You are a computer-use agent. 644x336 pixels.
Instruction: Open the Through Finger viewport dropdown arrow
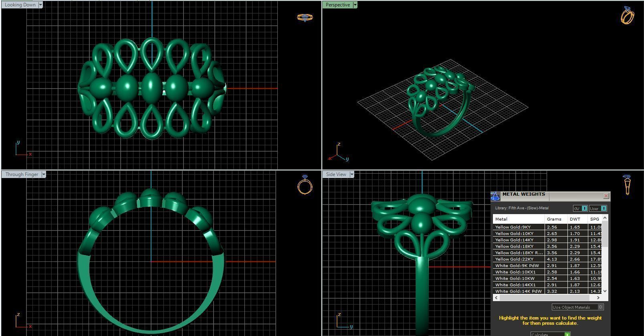[44, 174]
